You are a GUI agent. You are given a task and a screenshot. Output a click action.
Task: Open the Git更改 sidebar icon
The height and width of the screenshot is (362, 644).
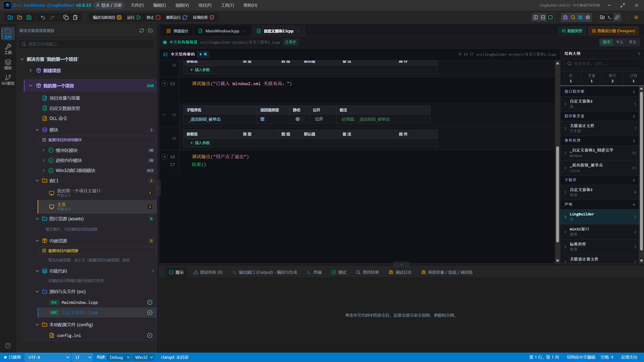click(x=8, y=80)
